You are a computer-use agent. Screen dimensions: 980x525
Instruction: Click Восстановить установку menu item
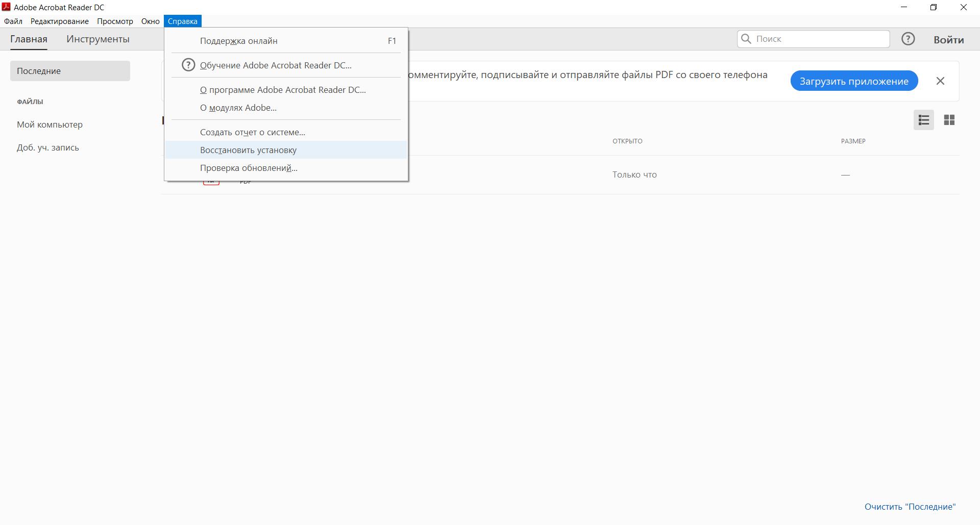click(x=286, y=150)
